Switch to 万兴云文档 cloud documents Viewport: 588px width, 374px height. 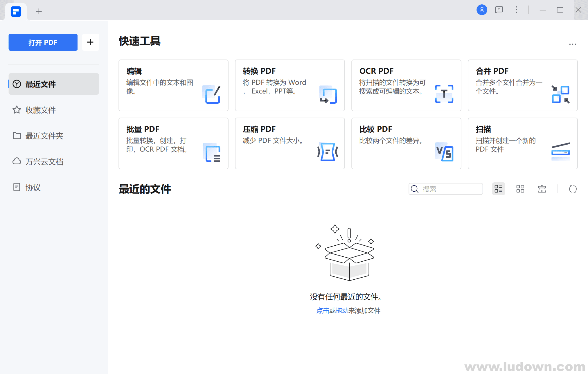point(44,161)
